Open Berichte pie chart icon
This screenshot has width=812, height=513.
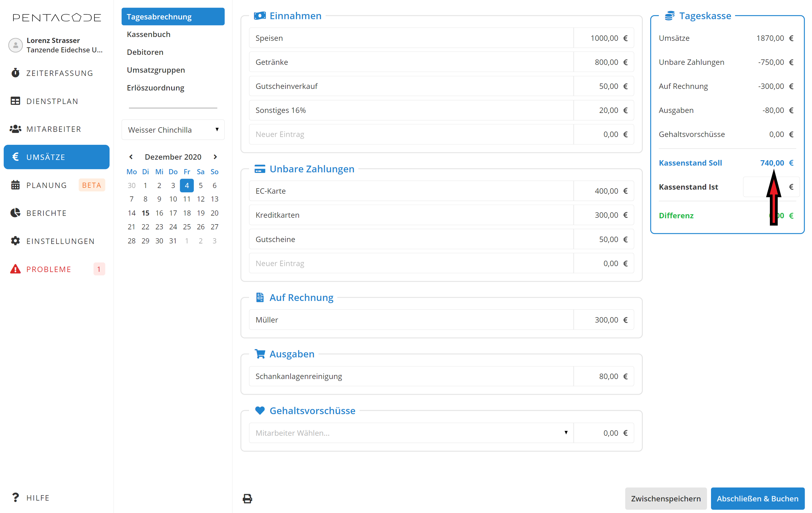coord(15,213)
